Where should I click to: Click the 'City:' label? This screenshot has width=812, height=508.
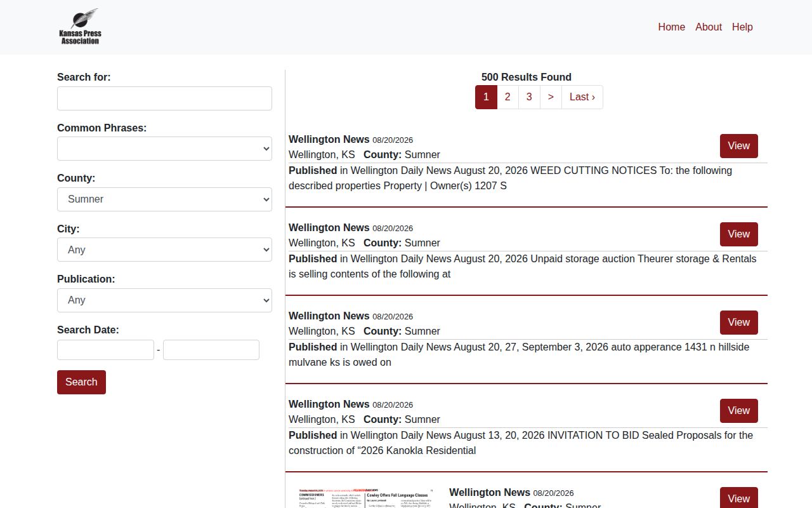69,229
